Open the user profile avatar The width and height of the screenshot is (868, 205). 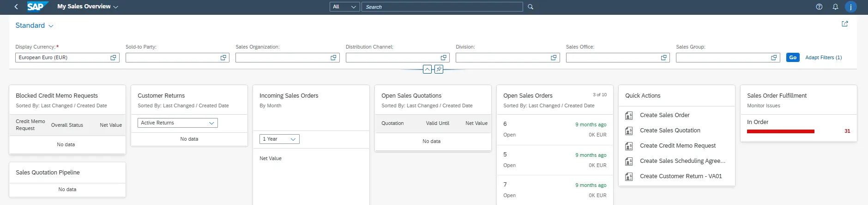click(x=851, y=6)
